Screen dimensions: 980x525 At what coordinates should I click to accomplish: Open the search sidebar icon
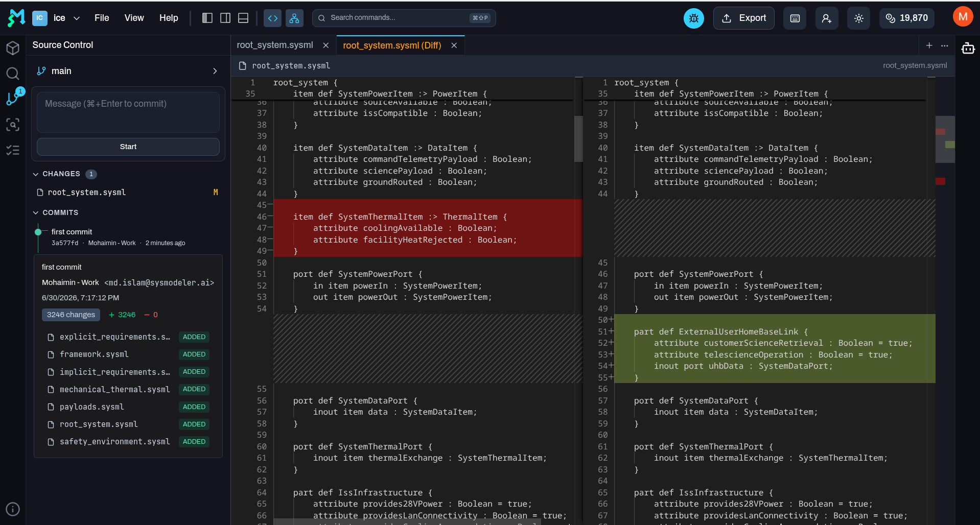[x=13, y=74]
